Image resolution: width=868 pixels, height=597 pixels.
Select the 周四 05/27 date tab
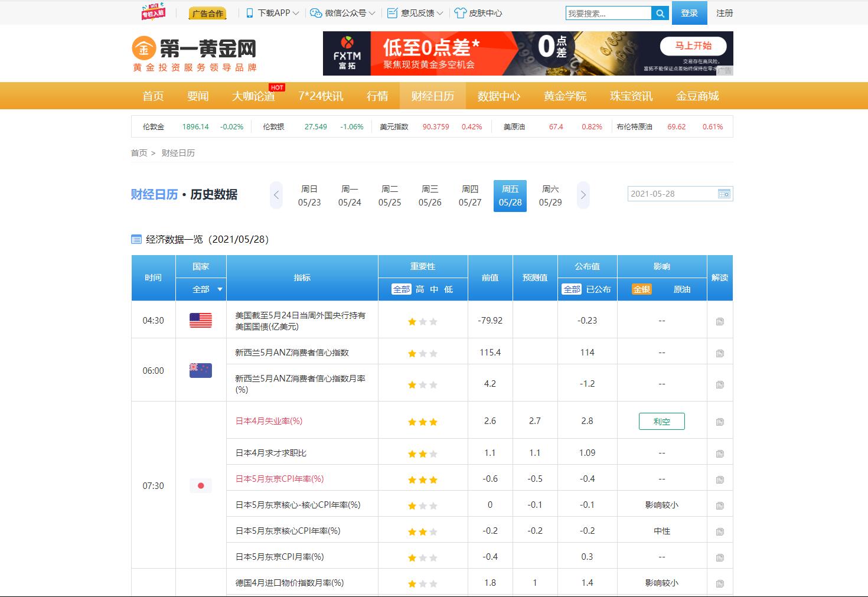(x=470, y=195)
